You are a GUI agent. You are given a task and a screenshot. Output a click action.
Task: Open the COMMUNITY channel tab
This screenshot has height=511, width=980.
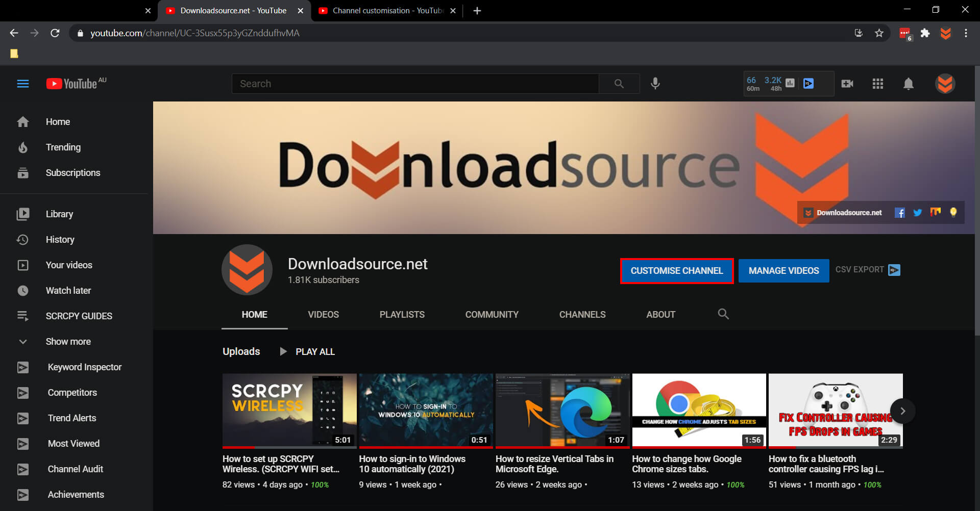492,315
